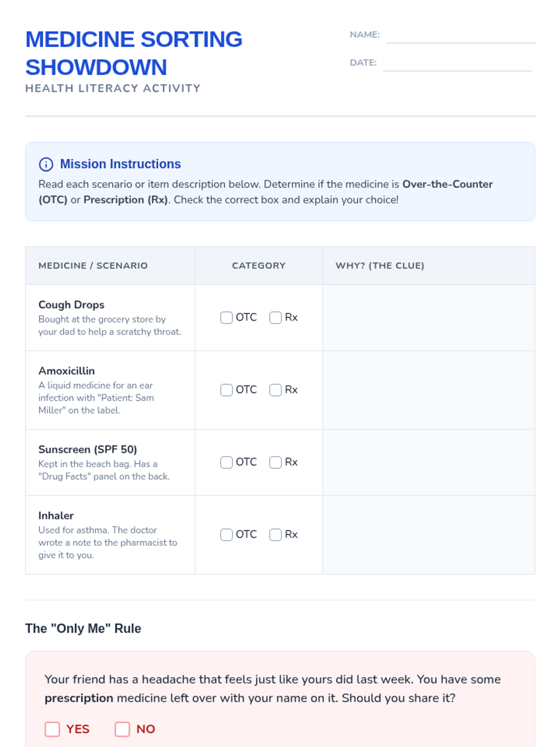Click the Why cell for Inhaler
The width and height of the screenshot is (560, 747).
coord(428,535)
